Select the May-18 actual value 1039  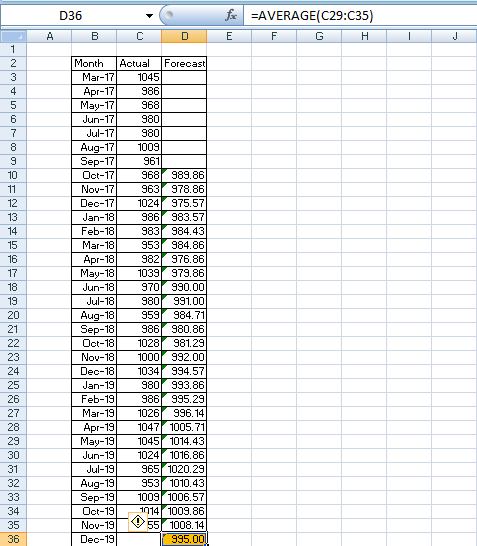(139, 273)
